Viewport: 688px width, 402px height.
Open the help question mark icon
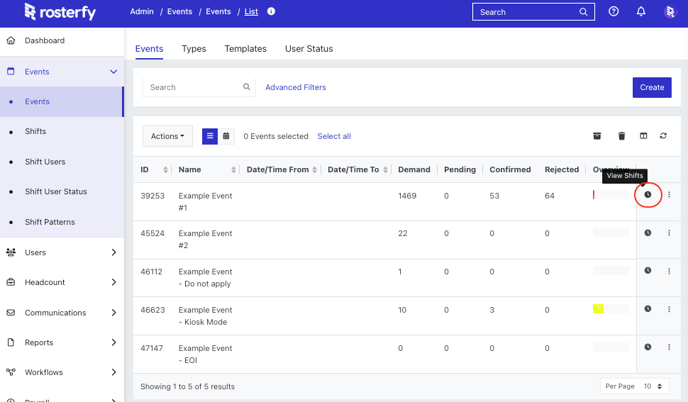pos(614,12)
